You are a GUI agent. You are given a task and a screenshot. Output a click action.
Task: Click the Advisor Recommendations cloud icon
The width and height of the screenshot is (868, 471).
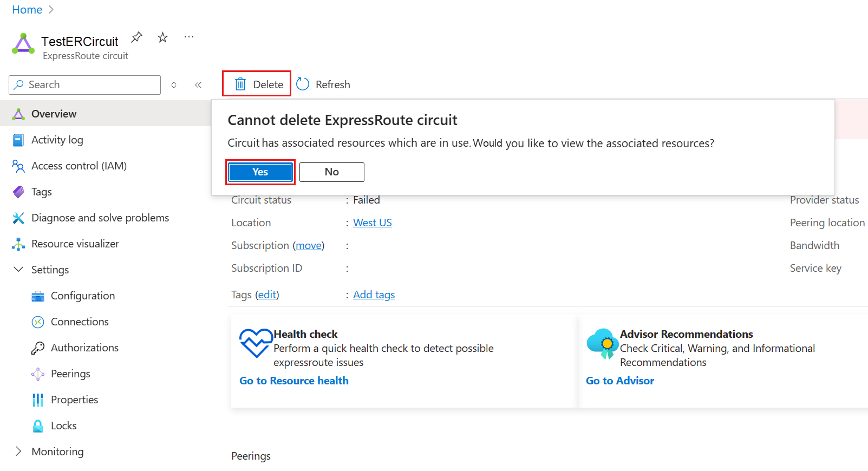coord(603,343)
